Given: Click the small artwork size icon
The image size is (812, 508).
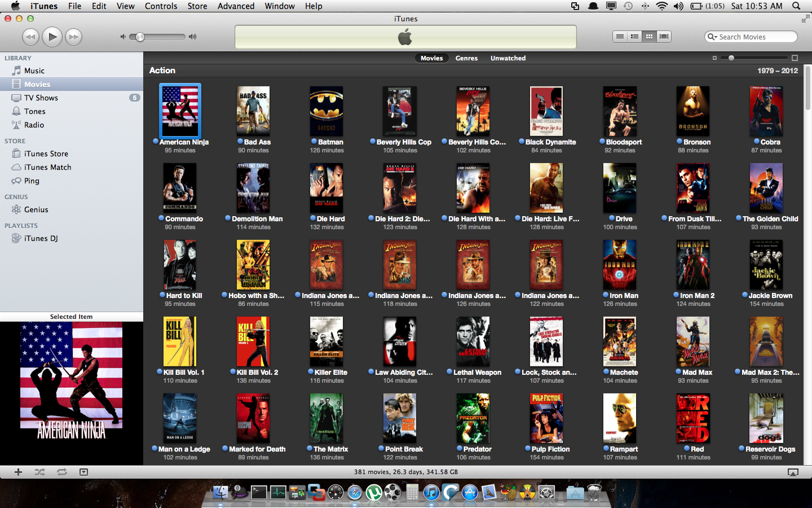Looking at the screenshot, I should (714, 58).
